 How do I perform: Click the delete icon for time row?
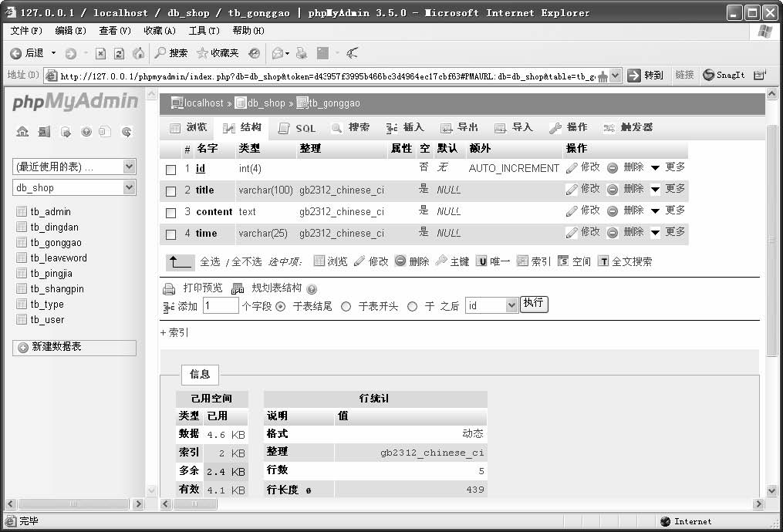point(613,233)
